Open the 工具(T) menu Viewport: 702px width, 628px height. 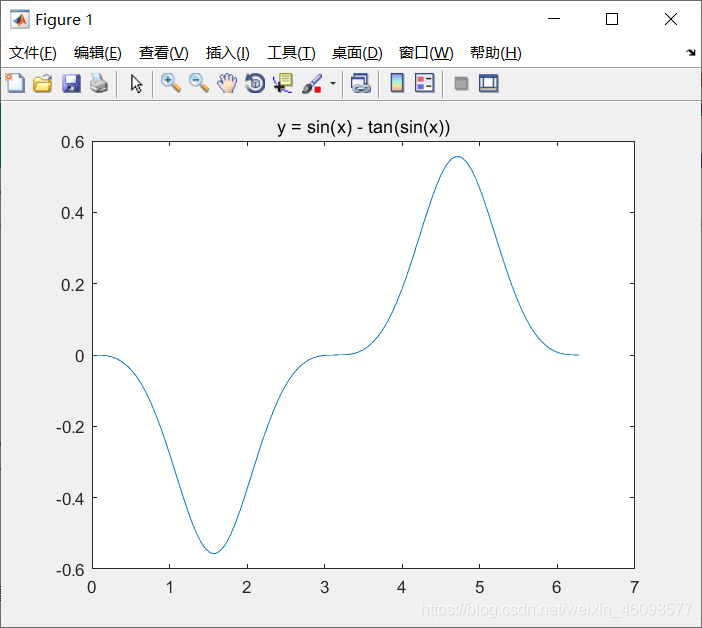click(x=291, y=53)
